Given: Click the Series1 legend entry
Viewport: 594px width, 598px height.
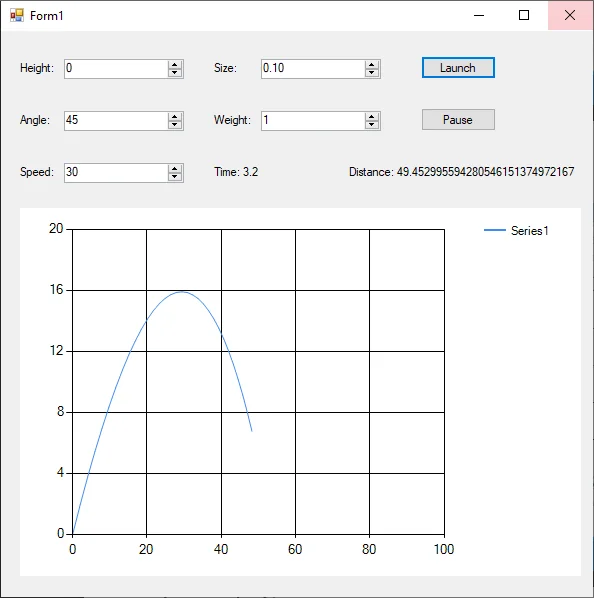Looking at the screenshot, I should 516,230.
